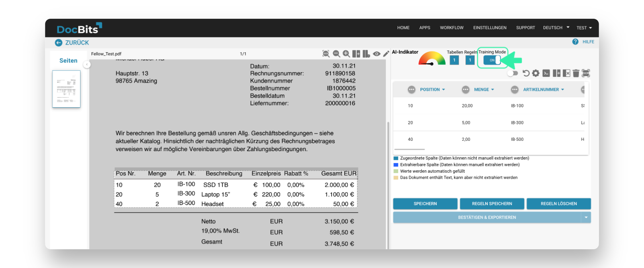
Task: Toggle document visibility eye icon
Action: pyautogui.click(x=377, y=54)
